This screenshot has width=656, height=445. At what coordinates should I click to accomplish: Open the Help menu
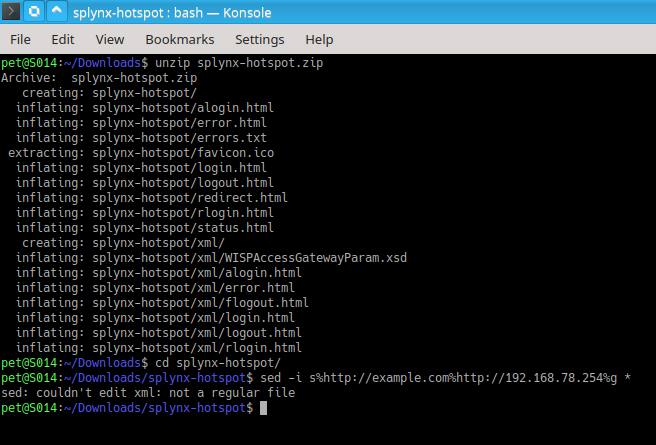(319, 40)
